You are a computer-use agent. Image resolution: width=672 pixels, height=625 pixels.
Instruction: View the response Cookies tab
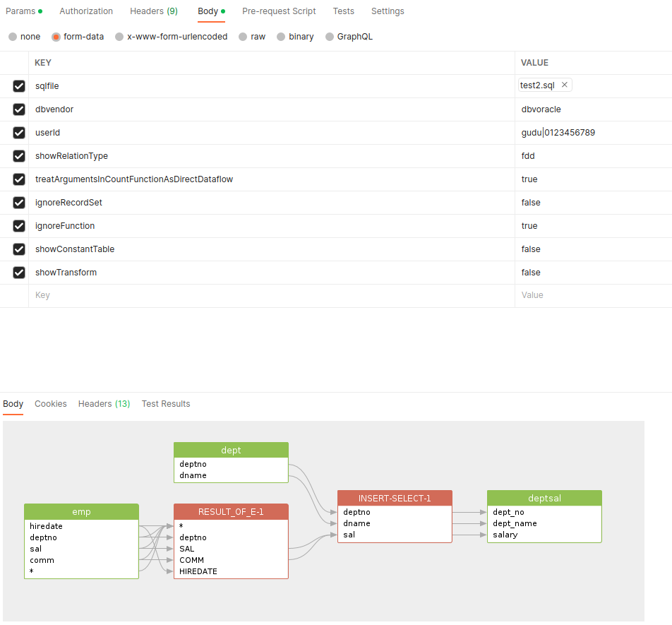click(51, 404)
